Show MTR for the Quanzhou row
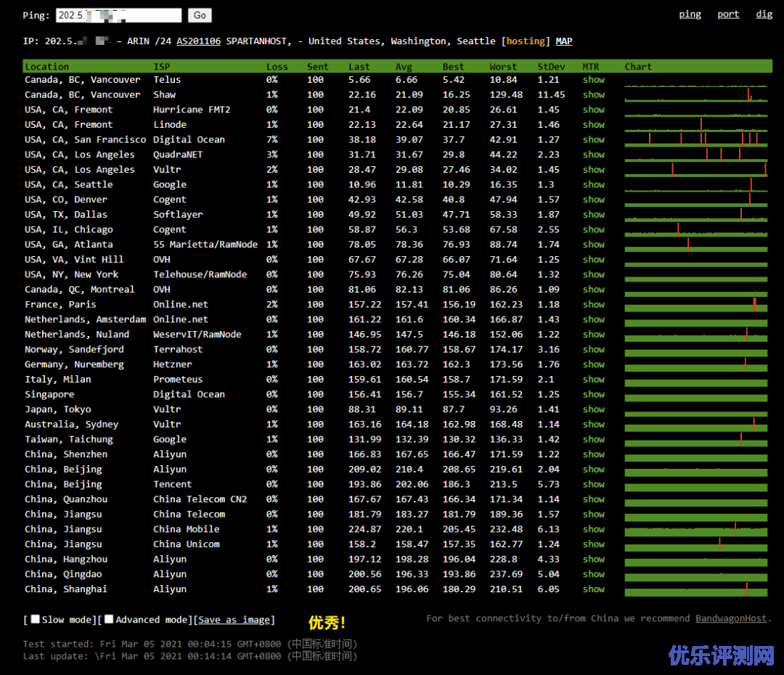This screenshot has height=675, width=784. click(x=594, y=499)
